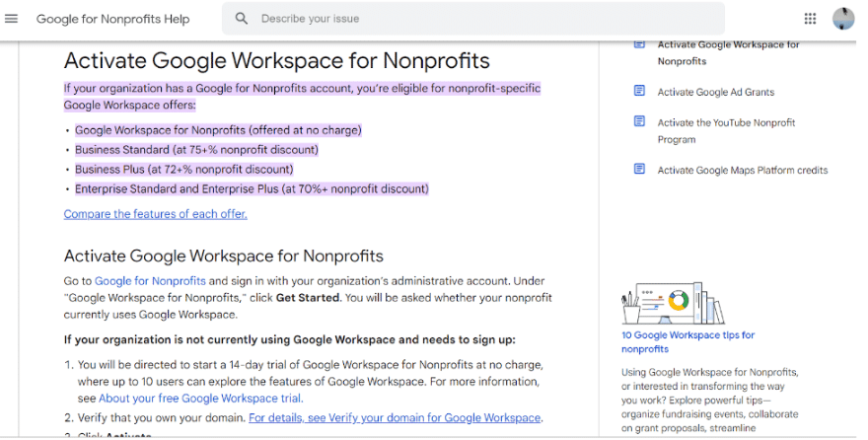Open 10 Google Workspace tips for nonprofits
This screenshot has width=868, height=440.
688,342
